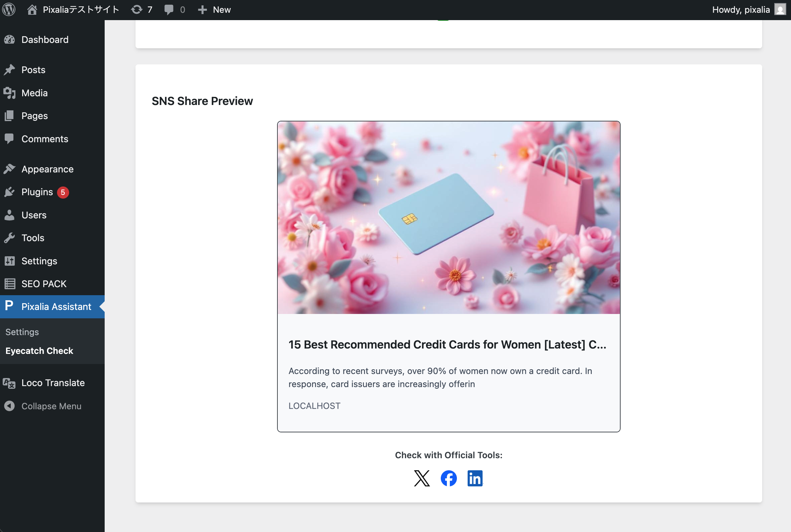Select the Appearance paintbrush icon

[10, 169]
